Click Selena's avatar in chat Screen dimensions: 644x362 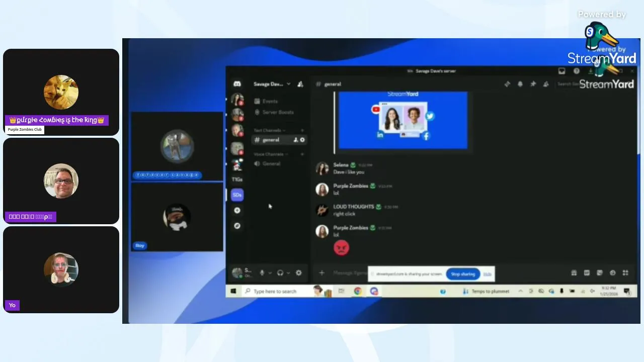(322, 168)
